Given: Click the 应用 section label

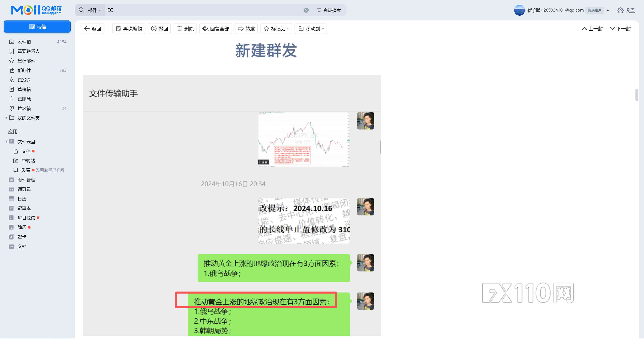Looking at the screenshot, I should pyautogui.click(x=13, y=132).
